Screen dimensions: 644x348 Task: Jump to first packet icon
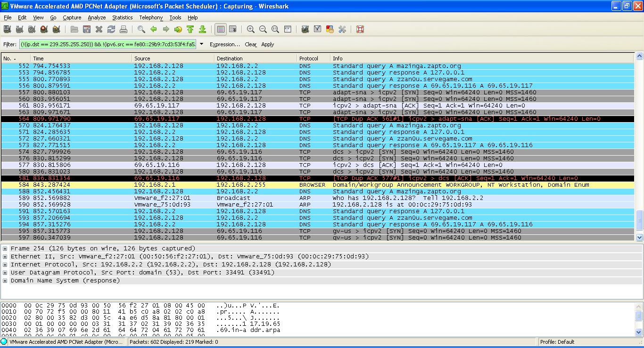190,29
